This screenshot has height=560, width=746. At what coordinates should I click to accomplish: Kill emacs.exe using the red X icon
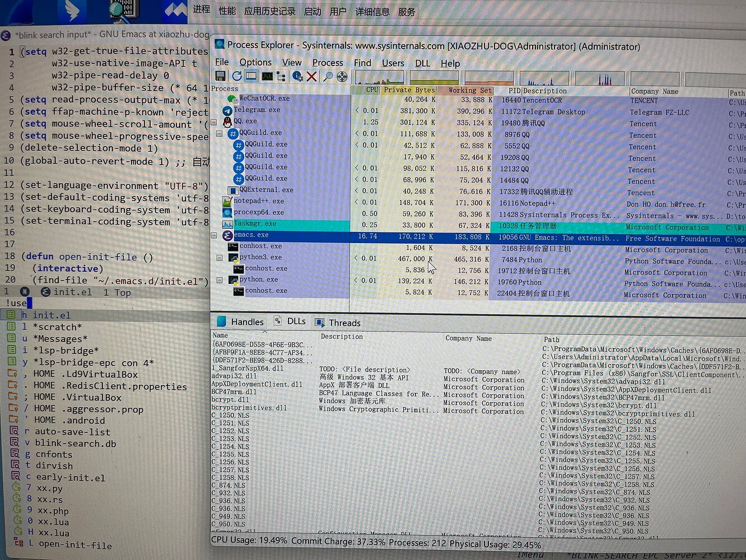pos(312,77)
